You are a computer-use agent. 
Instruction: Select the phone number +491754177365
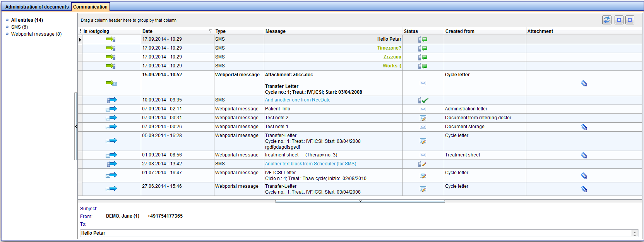click(165, 216)
